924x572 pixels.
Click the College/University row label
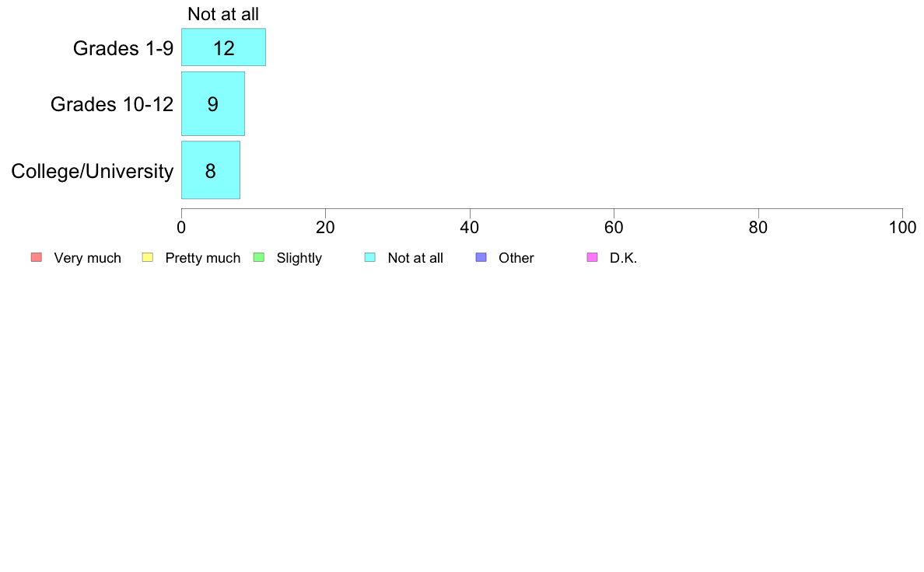[x=93, y=172]
